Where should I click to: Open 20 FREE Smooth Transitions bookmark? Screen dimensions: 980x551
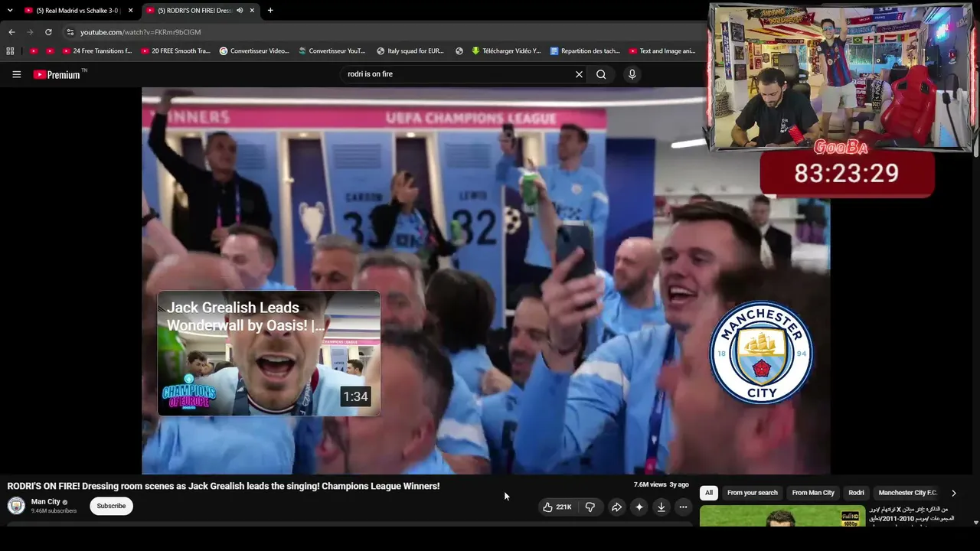175,51
